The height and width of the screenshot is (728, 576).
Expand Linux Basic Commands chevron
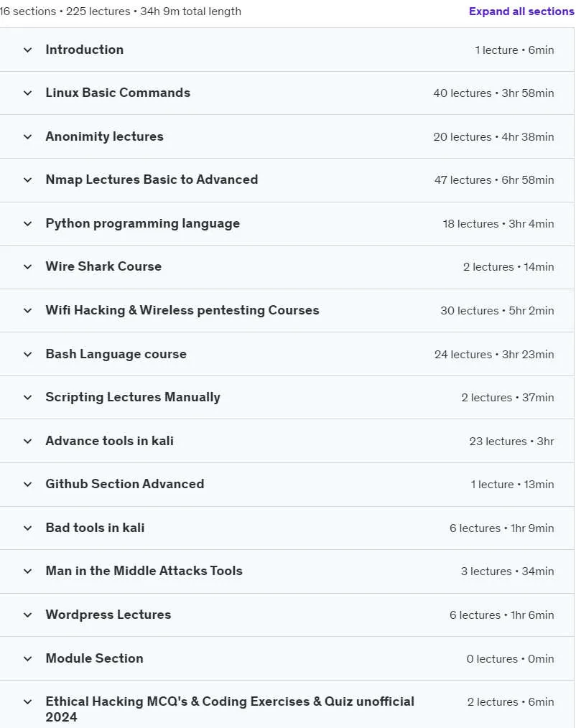point(28,93)
